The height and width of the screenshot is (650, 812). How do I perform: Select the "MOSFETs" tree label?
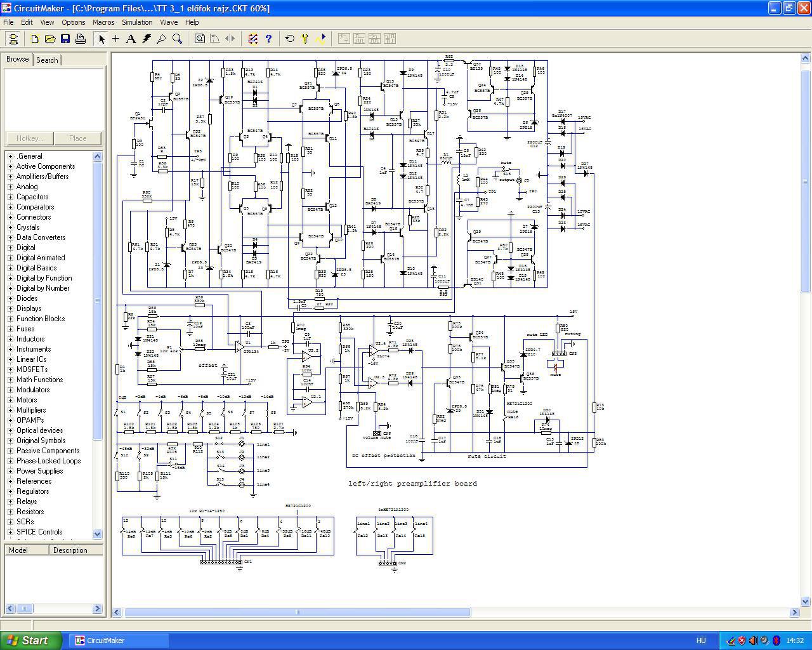pos(32,369)
